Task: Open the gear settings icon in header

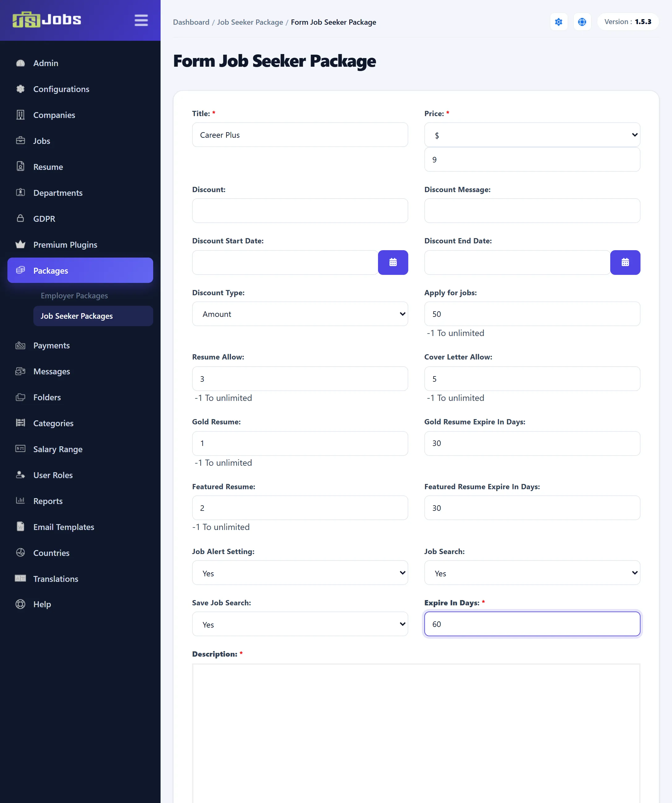Action: click(x=558, y=22)
